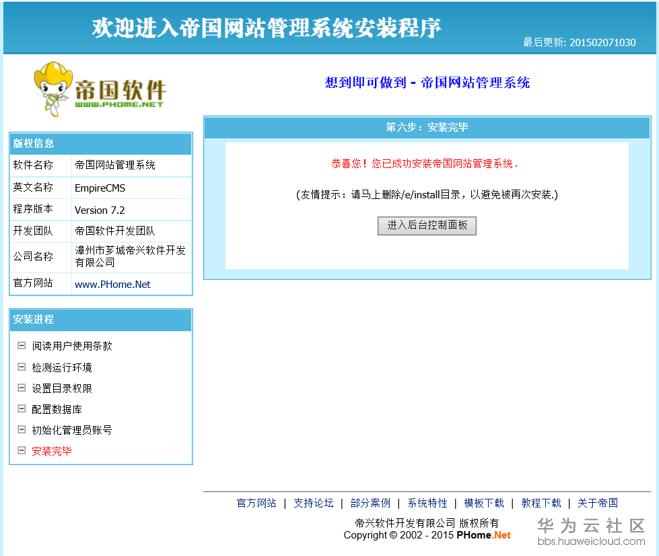The image size is (659, 556).
Task: Select the red 安装完毕 step text
Action: (52, 451)
